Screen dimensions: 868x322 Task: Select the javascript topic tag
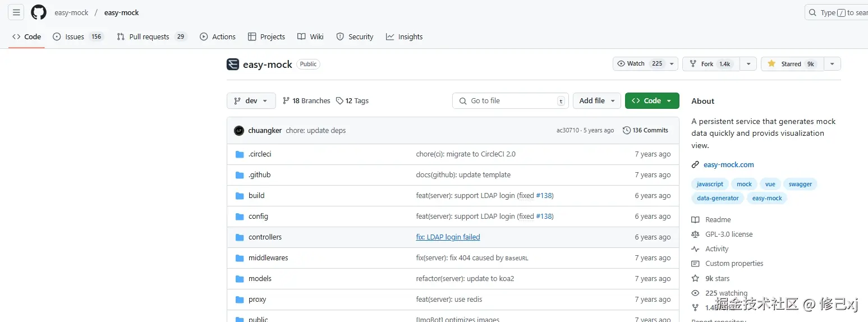click(x=710, y=184)
